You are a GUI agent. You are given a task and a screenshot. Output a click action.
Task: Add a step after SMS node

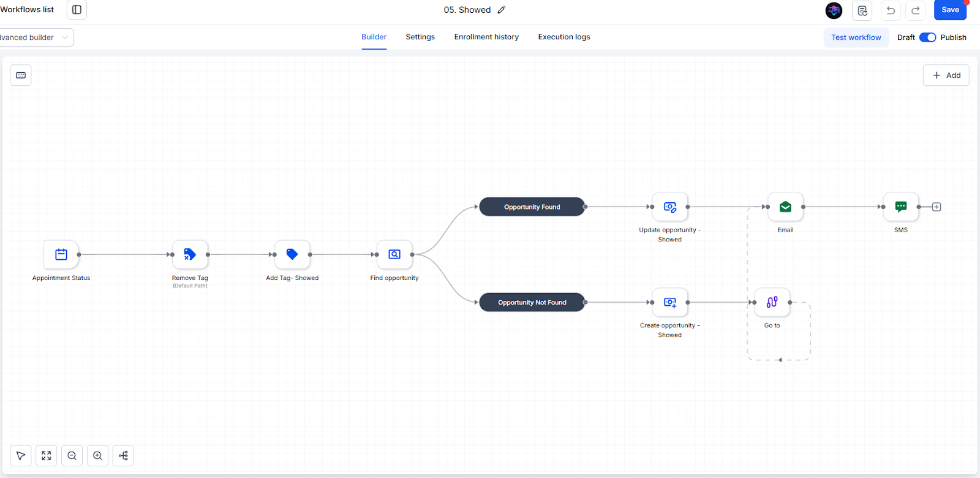tap(937, 207)
